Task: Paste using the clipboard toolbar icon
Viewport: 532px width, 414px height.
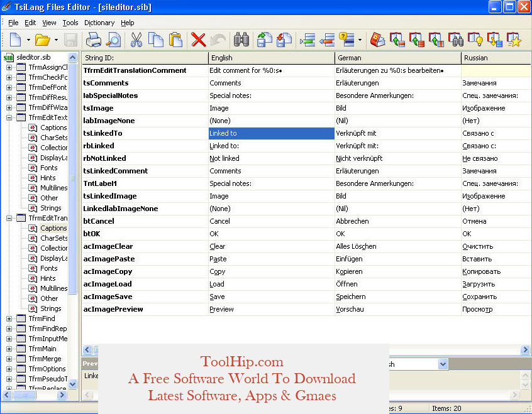Action: (175, 40)
